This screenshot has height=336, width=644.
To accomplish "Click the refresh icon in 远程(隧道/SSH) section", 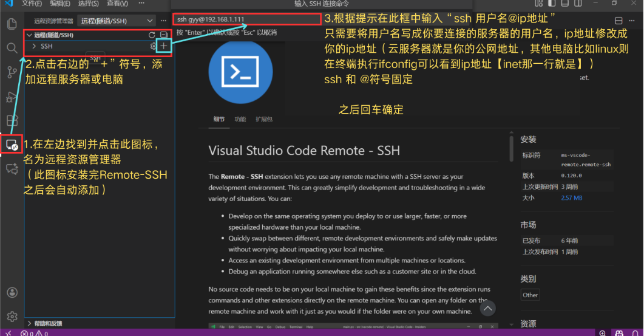I will pyautogui.click(x=152, y=35).
